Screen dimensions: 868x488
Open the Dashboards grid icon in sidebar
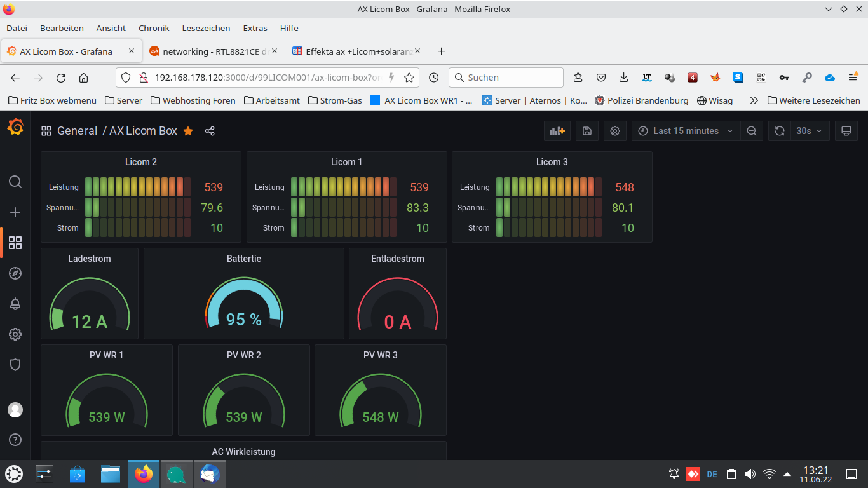point(15,243)
